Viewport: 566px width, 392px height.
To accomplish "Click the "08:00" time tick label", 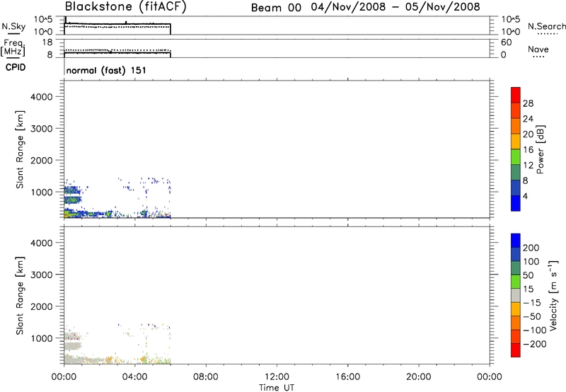I will [x=206, y=377].
